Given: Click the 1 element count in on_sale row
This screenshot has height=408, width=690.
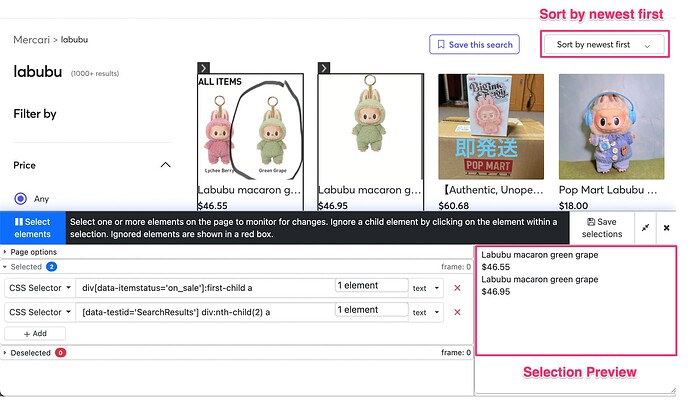Looking at the screenshot, I should [x=371, y=285].
